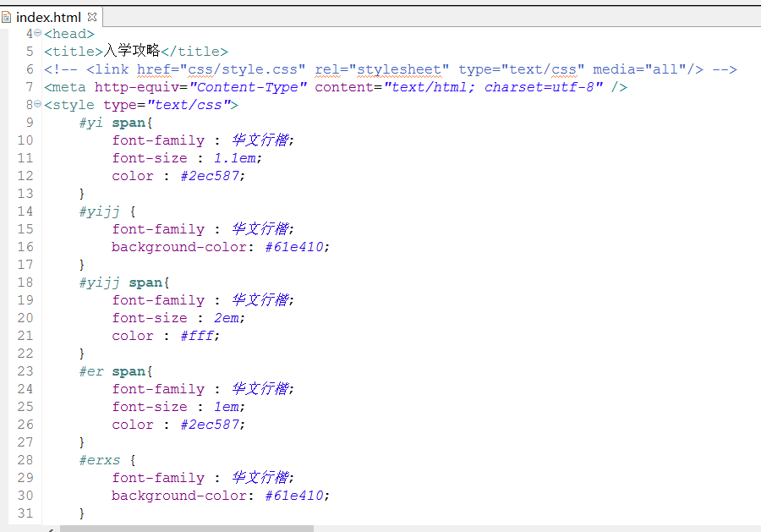Click the font-family value 华文行楷 on line 10

tap(260, 140)
